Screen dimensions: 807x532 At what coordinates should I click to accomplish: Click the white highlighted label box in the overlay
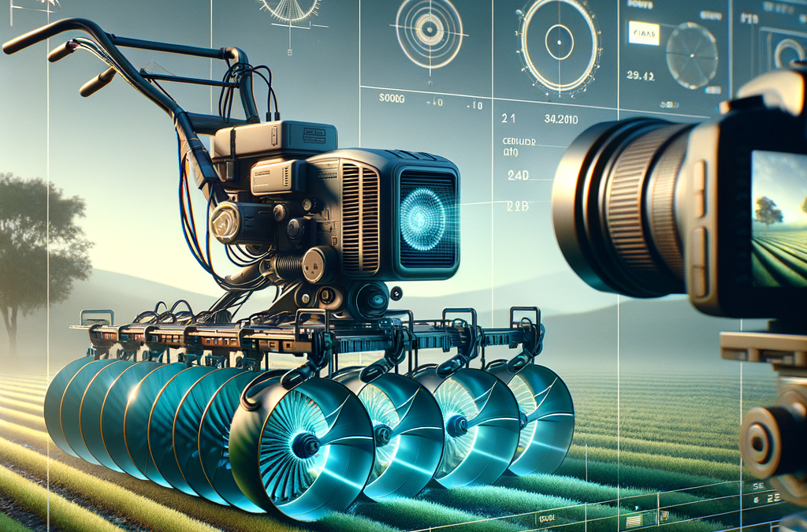click(x=643, y=35)
